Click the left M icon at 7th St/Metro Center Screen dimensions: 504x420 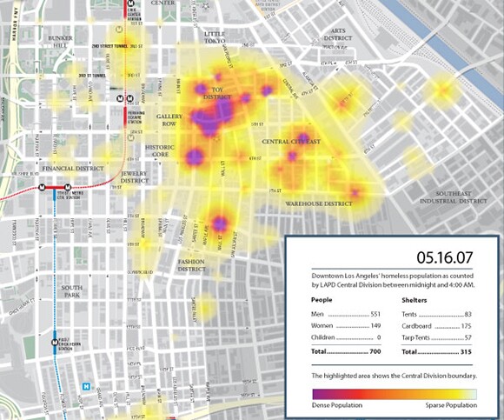[x=42, y=187]
